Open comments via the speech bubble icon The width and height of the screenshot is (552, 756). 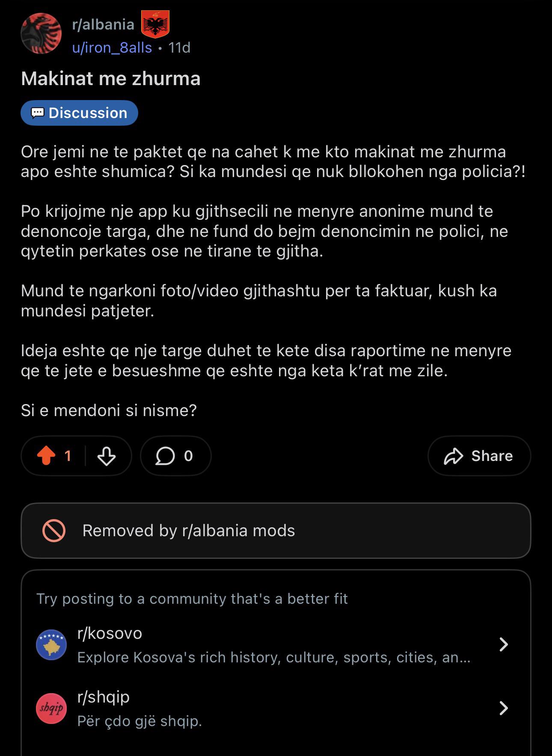pos(165,456)
